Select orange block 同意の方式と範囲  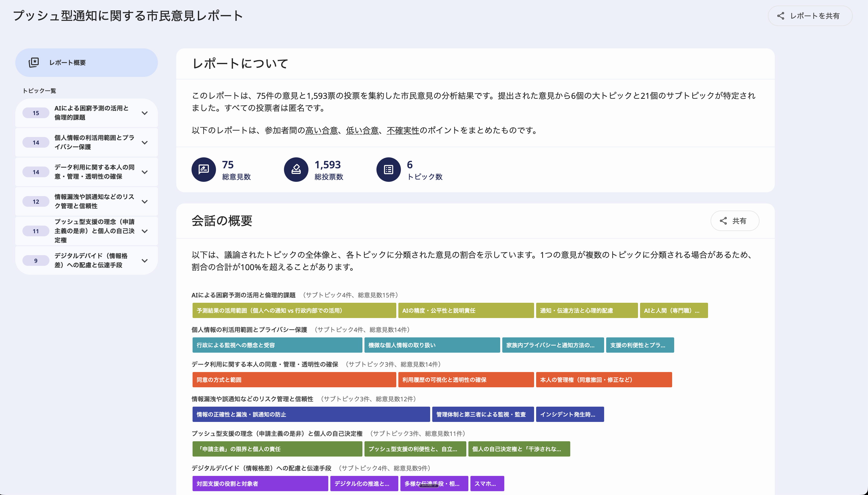(x=294, y=380)
